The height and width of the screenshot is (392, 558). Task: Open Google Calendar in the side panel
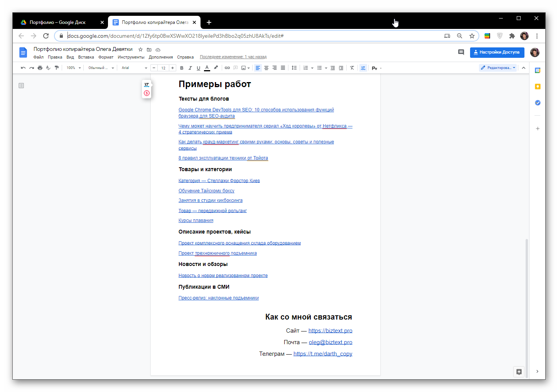coord(538,71)
